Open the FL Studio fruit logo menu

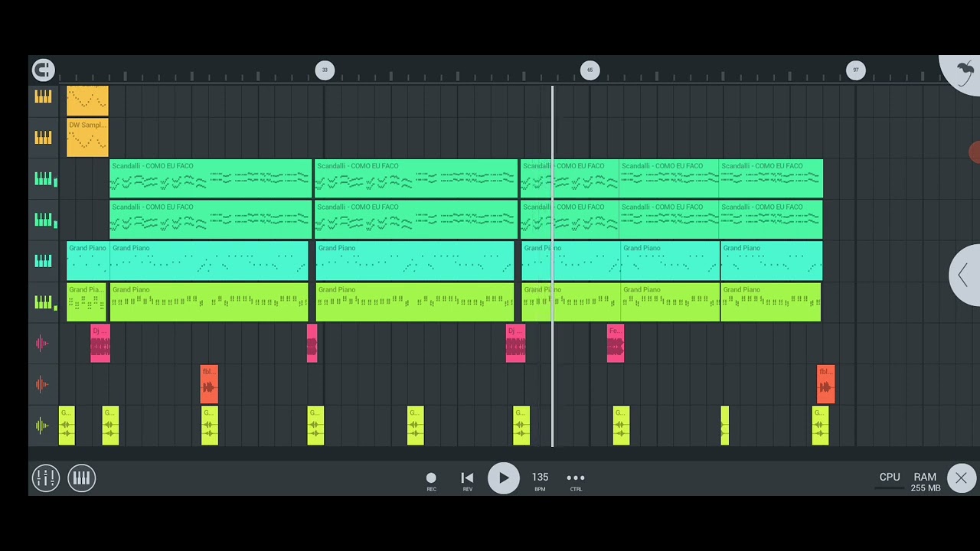pyautogui.click(x=963, y=73)
